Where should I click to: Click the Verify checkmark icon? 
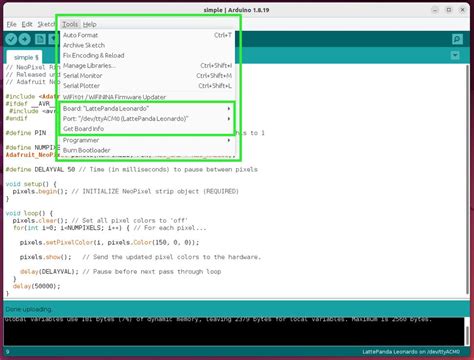coord(11,39)
